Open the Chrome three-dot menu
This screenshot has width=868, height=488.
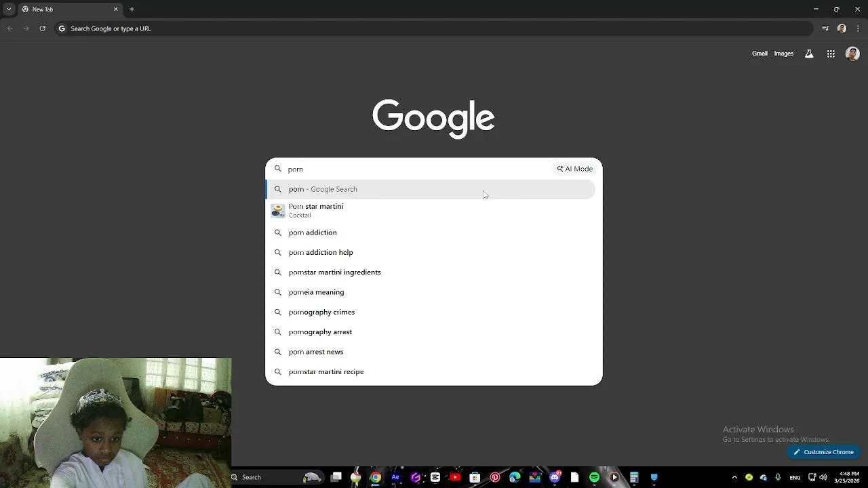point(858,28)
